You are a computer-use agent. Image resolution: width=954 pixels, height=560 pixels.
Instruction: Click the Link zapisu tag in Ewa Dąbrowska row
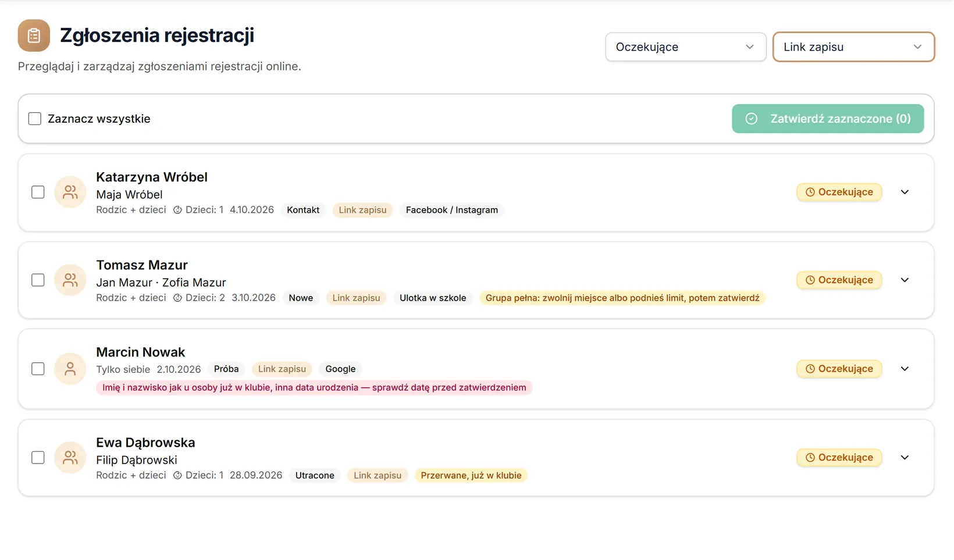tap(378, 475)
